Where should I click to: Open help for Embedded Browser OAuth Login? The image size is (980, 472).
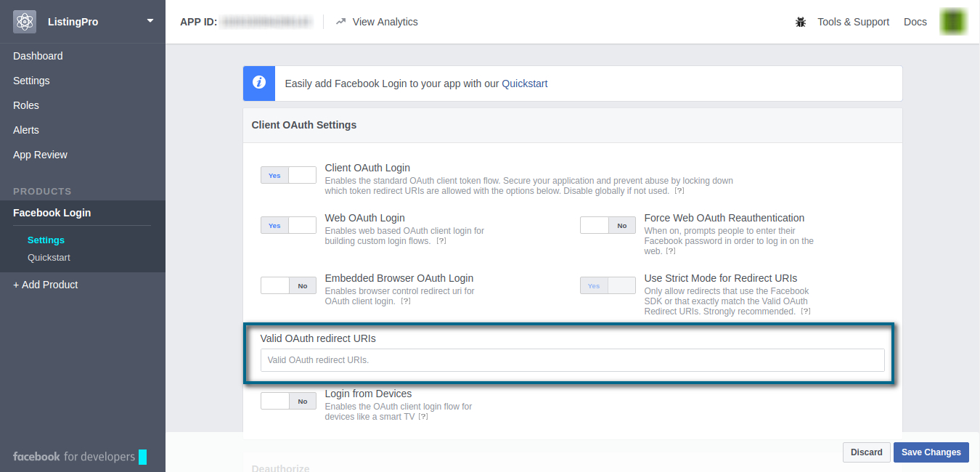406,301
